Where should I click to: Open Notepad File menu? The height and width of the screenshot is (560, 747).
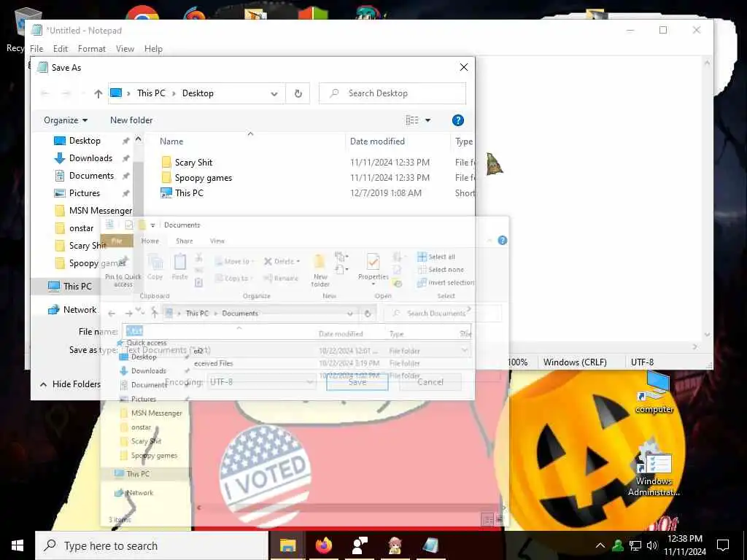tap(36, 49)
